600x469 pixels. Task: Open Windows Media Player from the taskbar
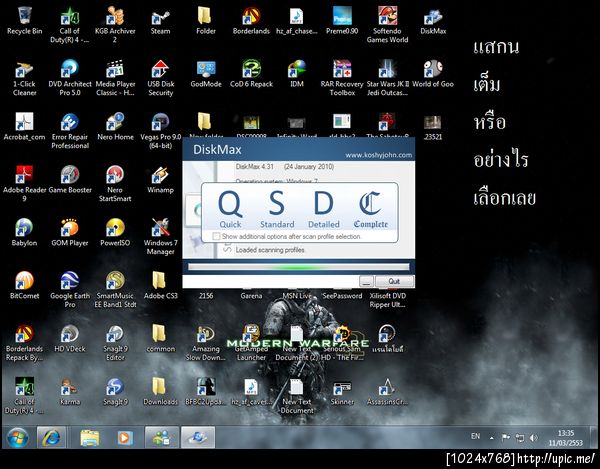pyautogui.click(x=124, y=438)
